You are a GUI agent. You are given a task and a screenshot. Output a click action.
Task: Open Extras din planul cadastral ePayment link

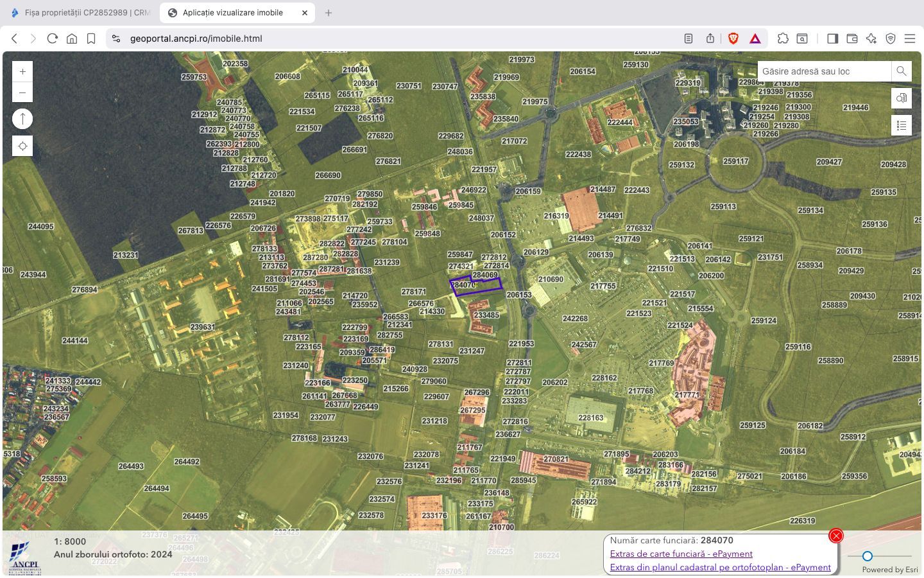click(720, 567)
